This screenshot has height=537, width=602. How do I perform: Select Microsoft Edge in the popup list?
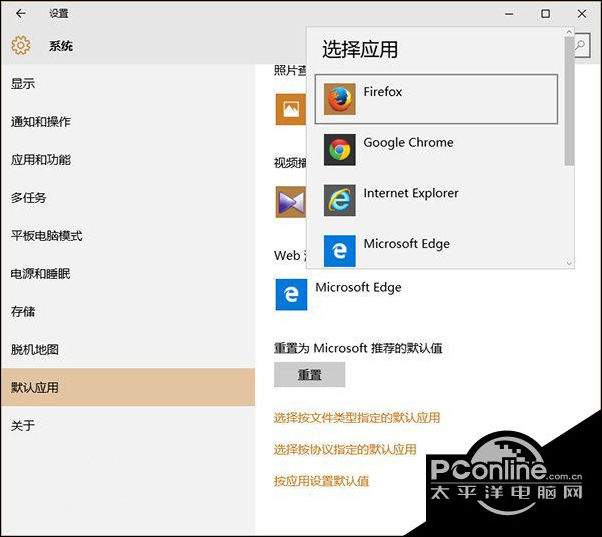[x=436, y=249]
